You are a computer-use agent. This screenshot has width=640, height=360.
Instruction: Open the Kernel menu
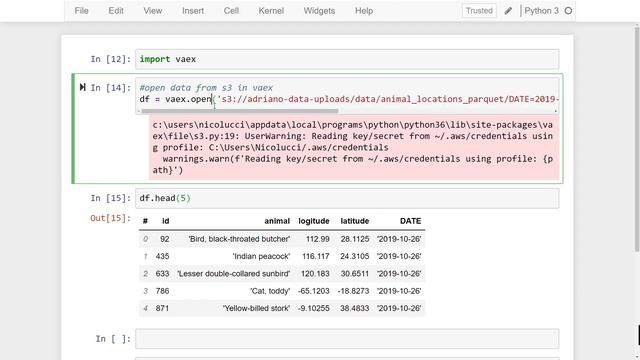click(271, 11)
